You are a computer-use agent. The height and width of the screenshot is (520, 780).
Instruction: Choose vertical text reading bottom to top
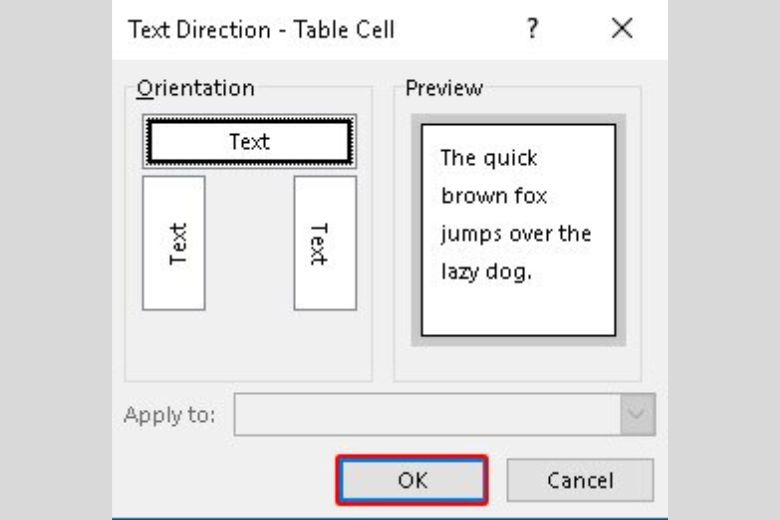point(174,243)
